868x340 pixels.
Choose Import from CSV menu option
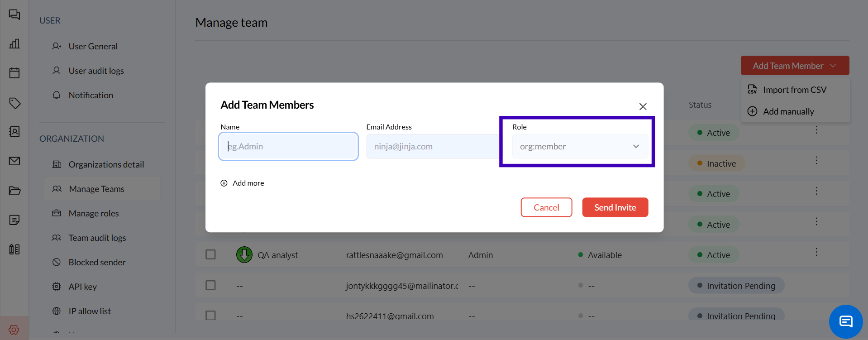(794, 90)
